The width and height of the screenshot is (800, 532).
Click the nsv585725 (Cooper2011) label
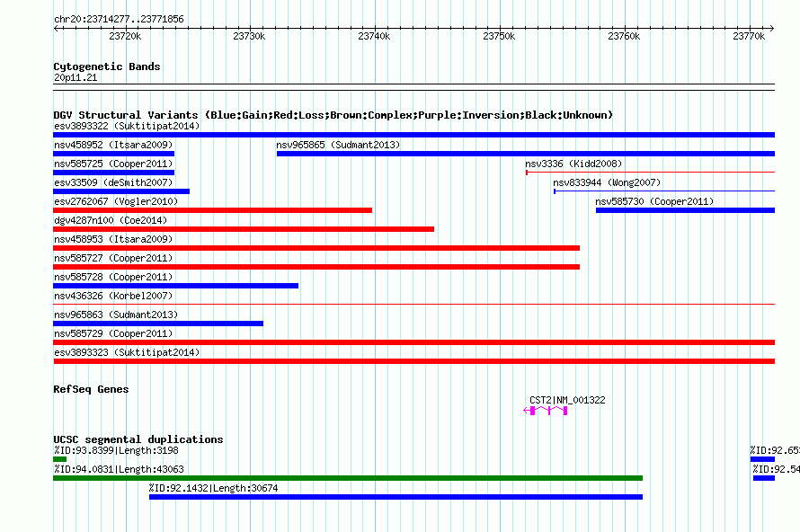tap(113, 164)
